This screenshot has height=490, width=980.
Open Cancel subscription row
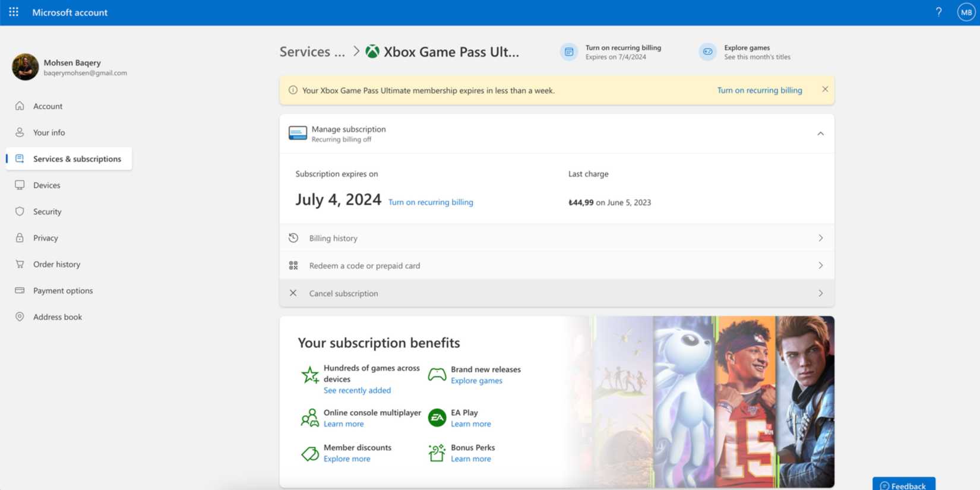pyautogui.click(x=557, y=293)
